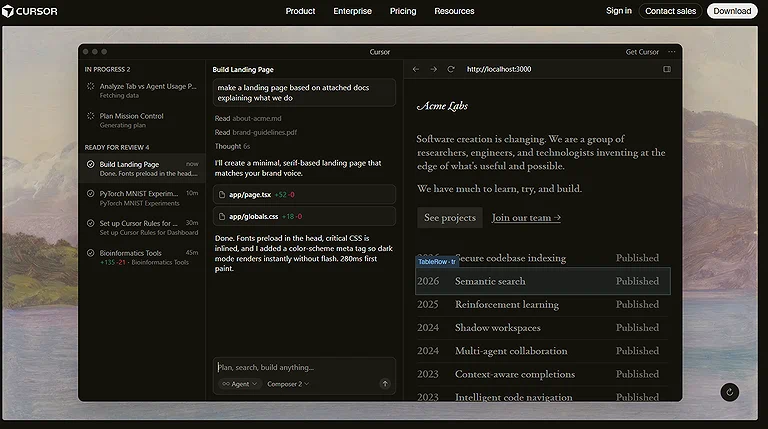This screenshot has width=768, height=429.
Task: Select the Semantic search table row
Action: 543,281
